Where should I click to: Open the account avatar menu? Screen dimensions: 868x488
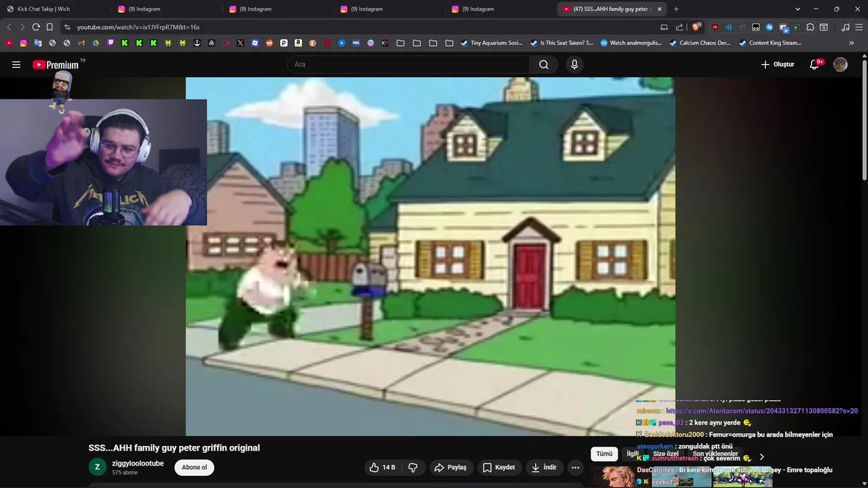coord(840,64)
